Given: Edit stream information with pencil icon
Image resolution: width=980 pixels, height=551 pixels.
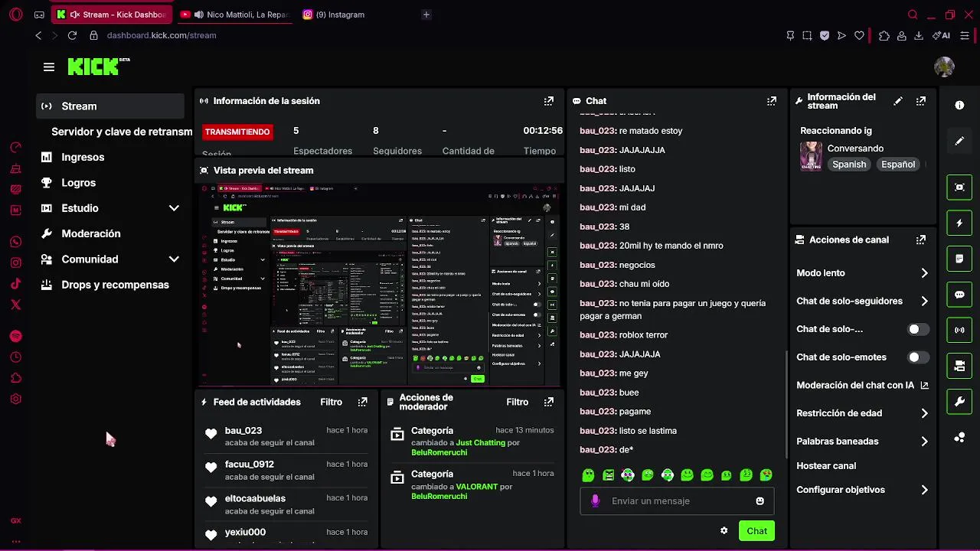Looking at the screenshot, I should pos(898,101).
